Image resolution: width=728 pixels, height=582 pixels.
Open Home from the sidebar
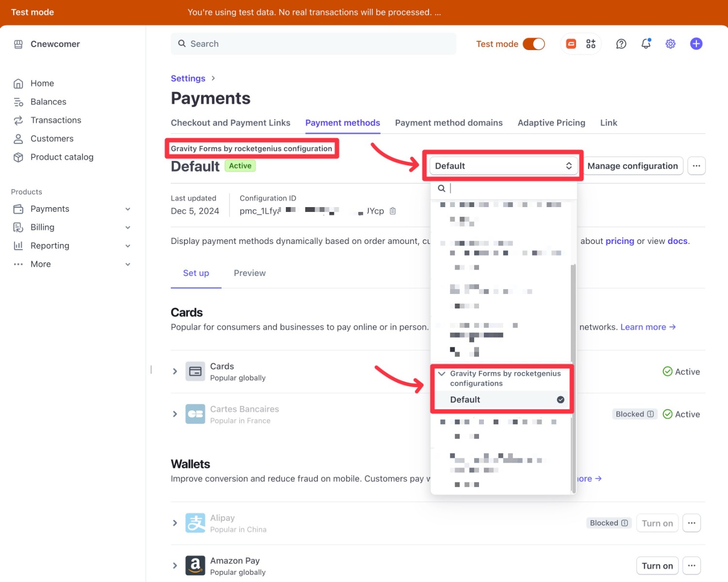click(x=42, y=83)
